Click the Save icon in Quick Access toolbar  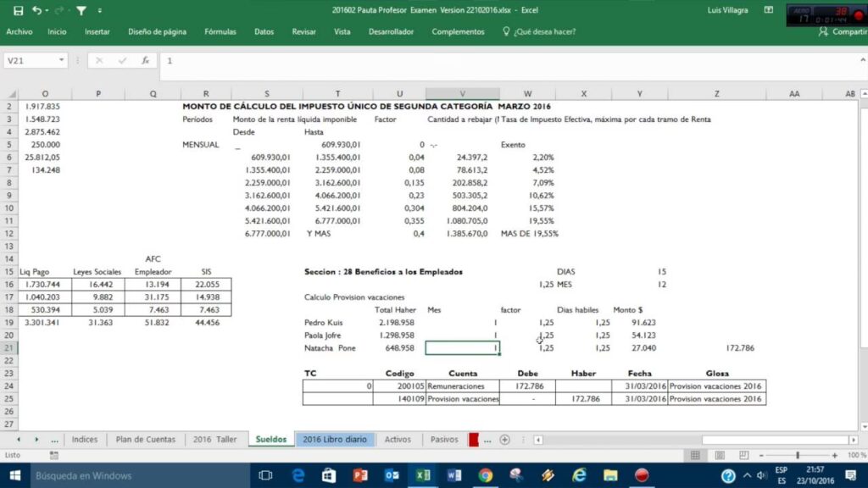[18, 10]
